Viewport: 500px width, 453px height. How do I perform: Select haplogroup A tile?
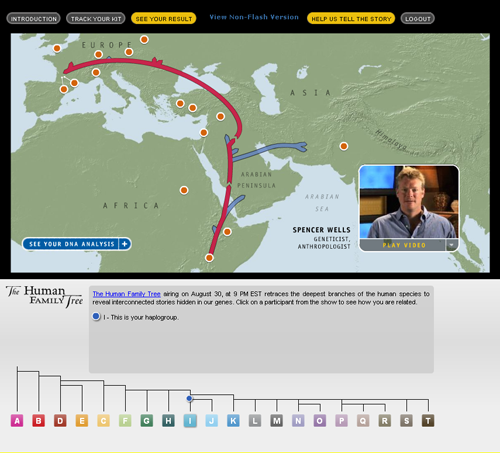17,421
